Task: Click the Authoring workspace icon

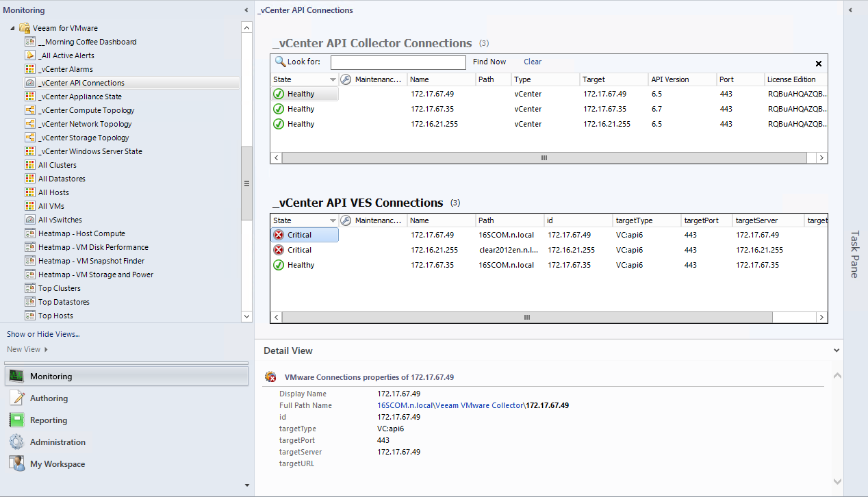Action: 17,398
